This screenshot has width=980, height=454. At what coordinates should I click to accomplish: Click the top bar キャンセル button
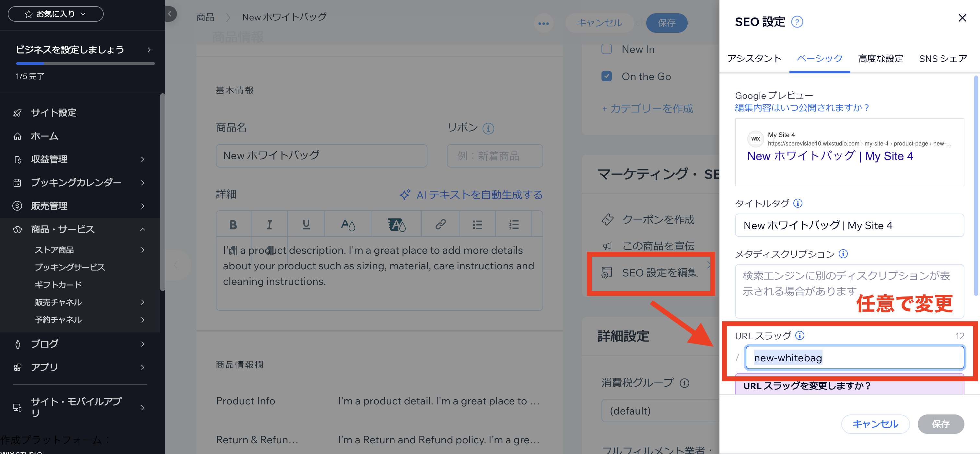[599, 23]
